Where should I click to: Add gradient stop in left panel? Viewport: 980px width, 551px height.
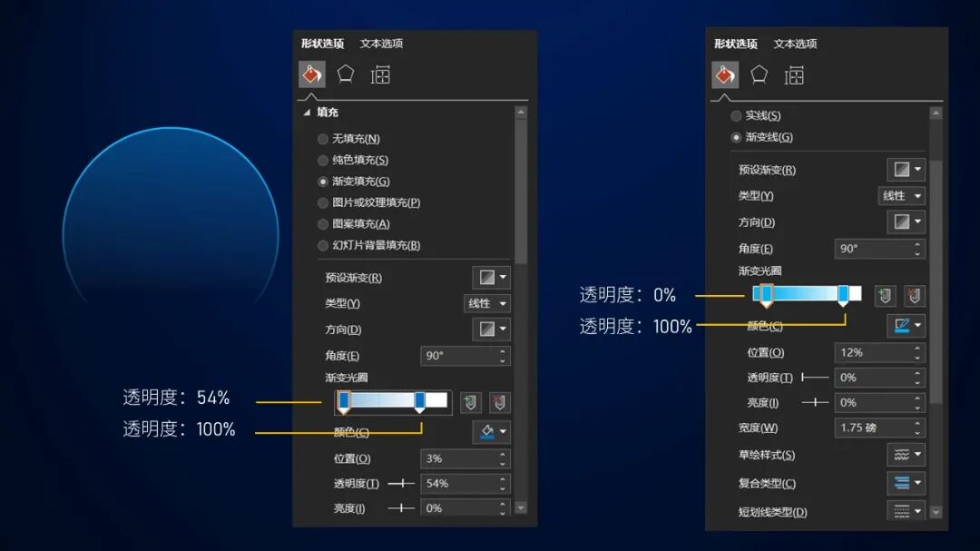coord(471,402)
